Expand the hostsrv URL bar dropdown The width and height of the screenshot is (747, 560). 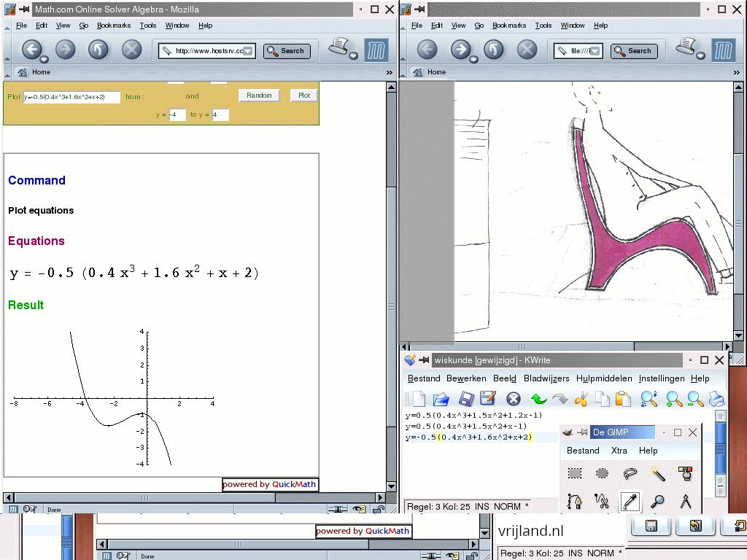[x=248, y=51]
